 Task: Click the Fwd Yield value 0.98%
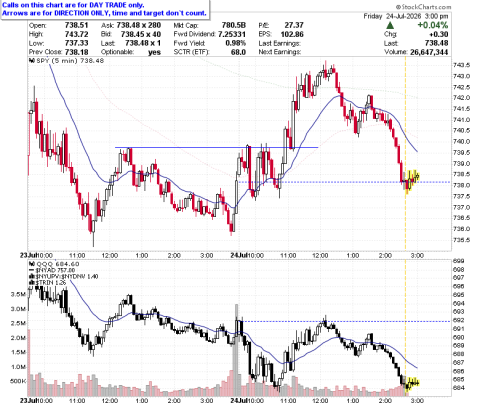point(236,43)
